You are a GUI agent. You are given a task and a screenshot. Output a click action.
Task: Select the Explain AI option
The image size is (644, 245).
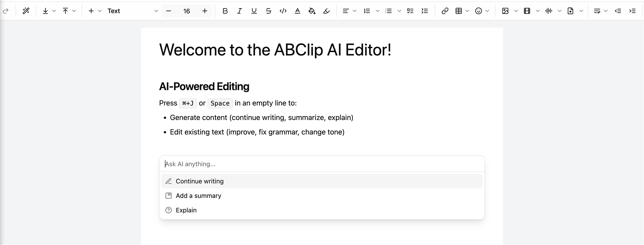(186, 210)
